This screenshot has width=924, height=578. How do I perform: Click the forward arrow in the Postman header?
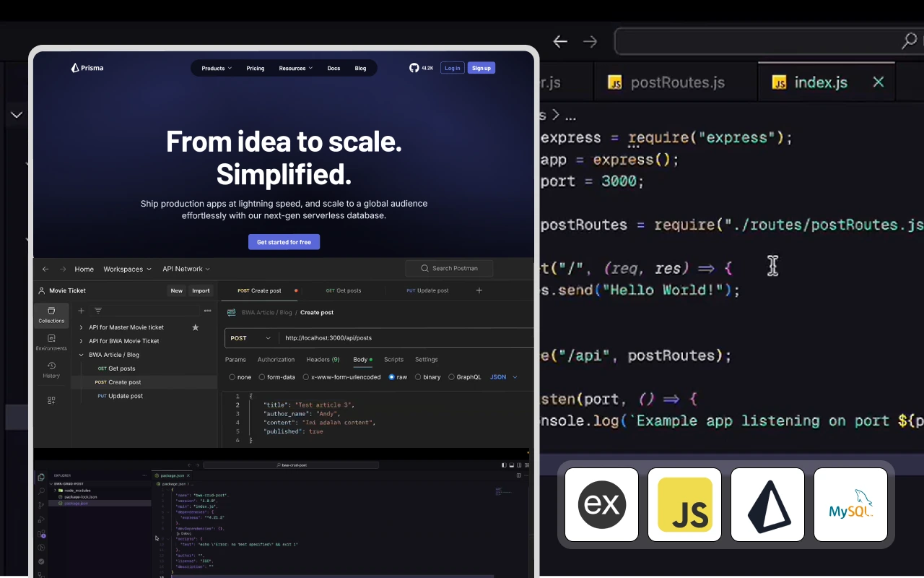[x=63, y=269]
